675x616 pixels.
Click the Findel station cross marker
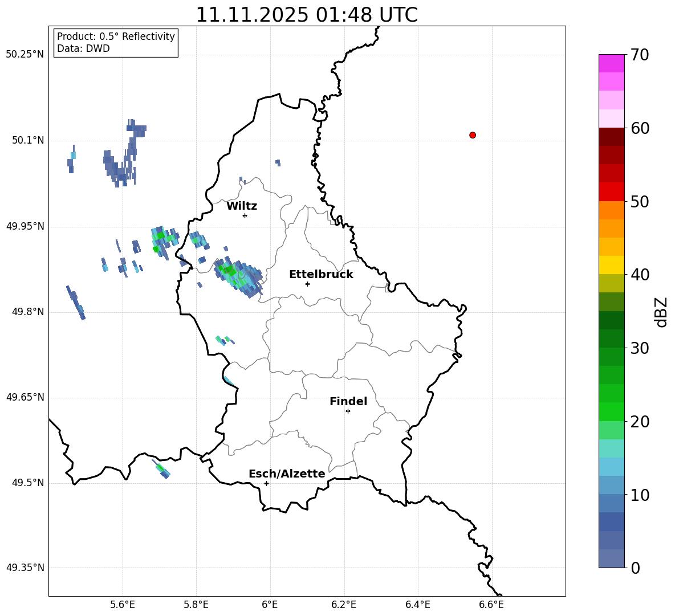tap(348, 411)
